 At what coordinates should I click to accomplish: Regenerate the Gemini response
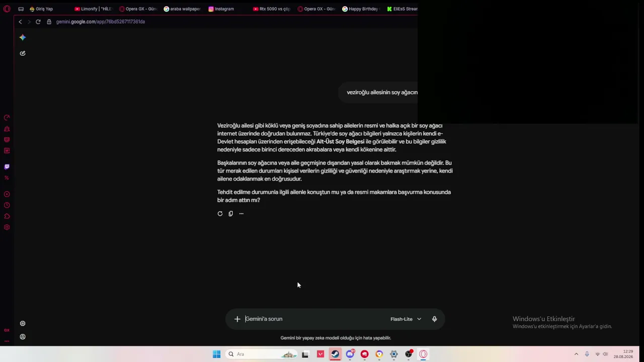point(220,214)
